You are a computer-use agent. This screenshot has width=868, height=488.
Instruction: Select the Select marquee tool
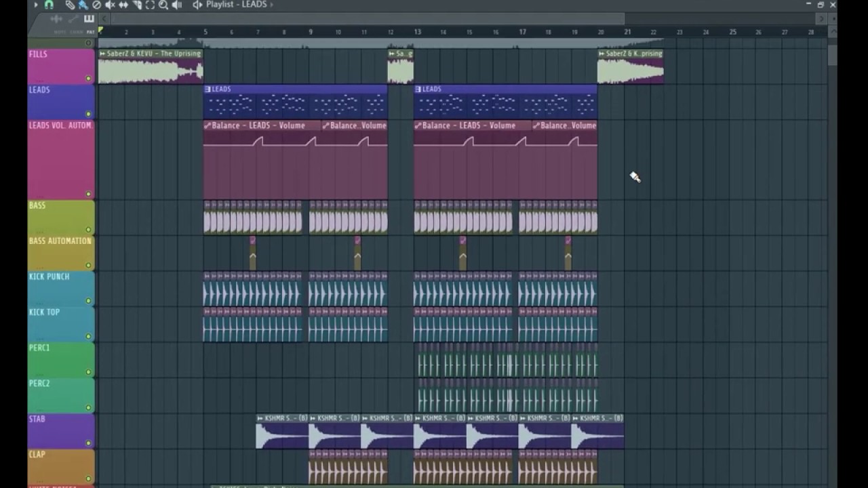[150, 5]
